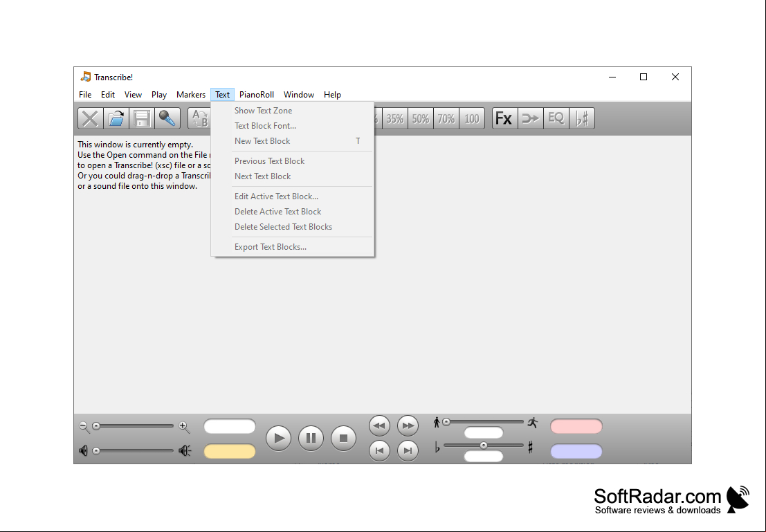Close the open Text menu
The width and height of the screenshot is (766, 532).
coord(222,95)
